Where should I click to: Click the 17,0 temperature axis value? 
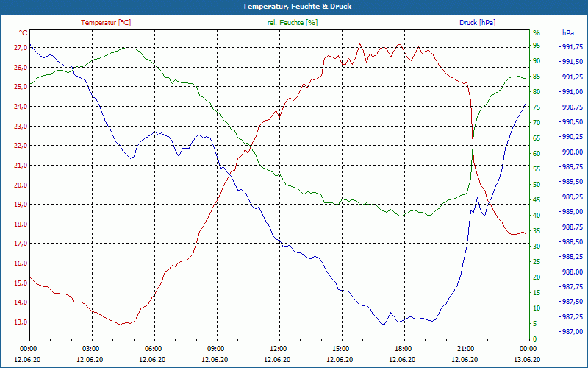[21, 244]
